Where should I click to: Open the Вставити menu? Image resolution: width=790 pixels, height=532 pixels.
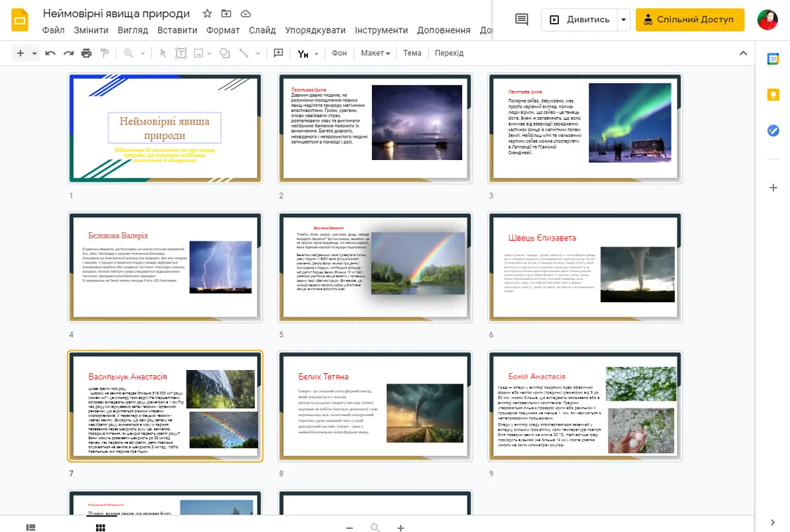pos(177,30)
